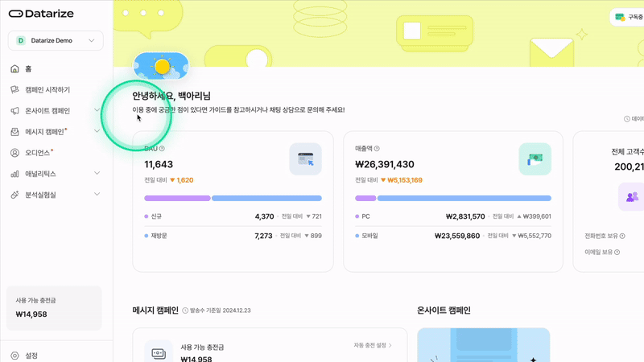Viewport: 644px width, 362px height.
Task: Expand the 온사이트 캠페인 submenu
Action: (97, 110)
